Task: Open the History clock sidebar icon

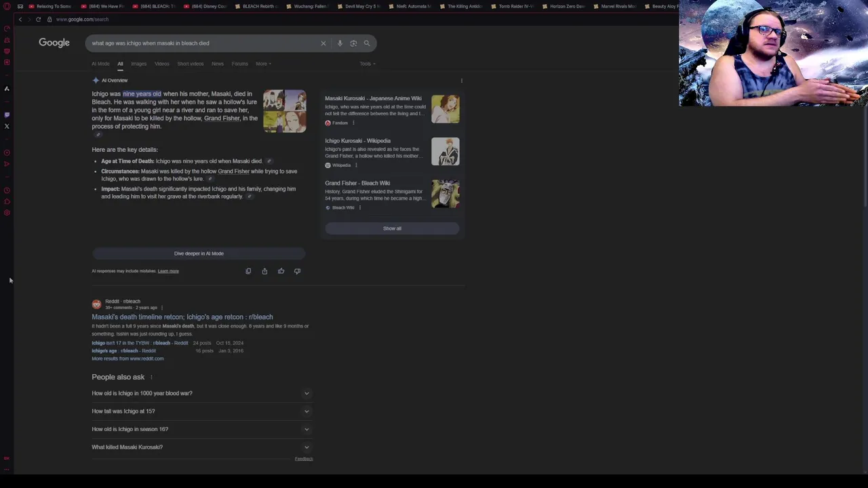Action: (7, 190)
